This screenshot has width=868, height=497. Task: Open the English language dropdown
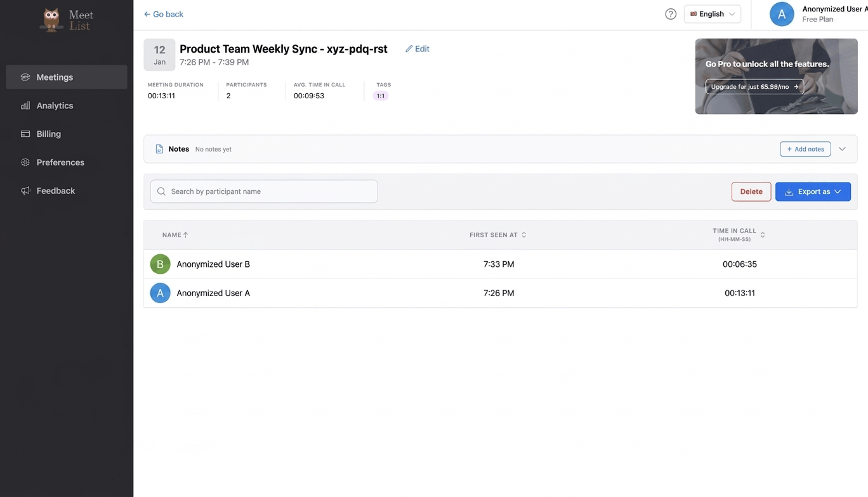tap(713, 14)
